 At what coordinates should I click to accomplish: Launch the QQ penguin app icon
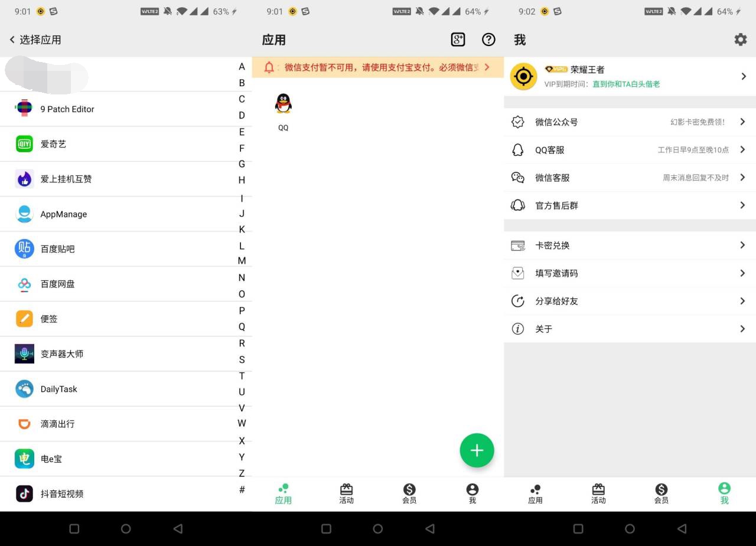[x=283, y=104]
